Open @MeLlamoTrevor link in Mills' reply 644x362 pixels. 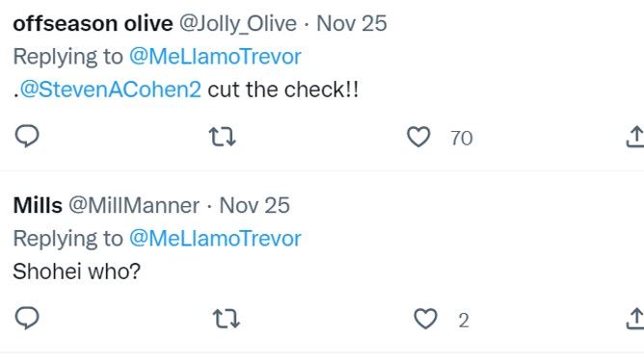215,239
